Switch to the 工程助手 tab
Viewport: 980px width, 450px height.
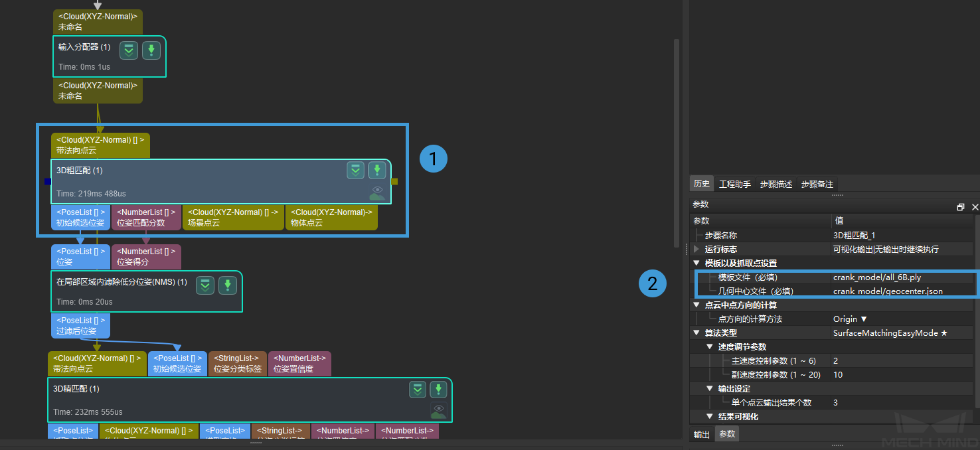(x=735, y=184)
